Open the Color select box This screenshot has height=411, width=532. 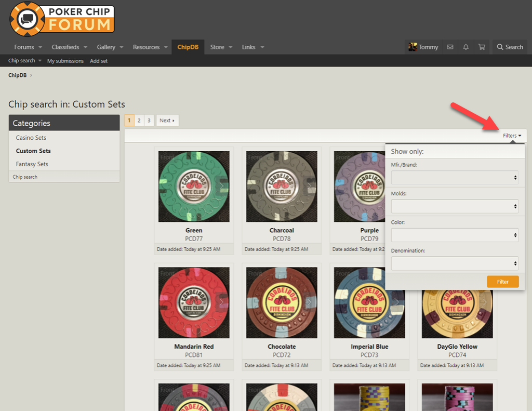455,235
